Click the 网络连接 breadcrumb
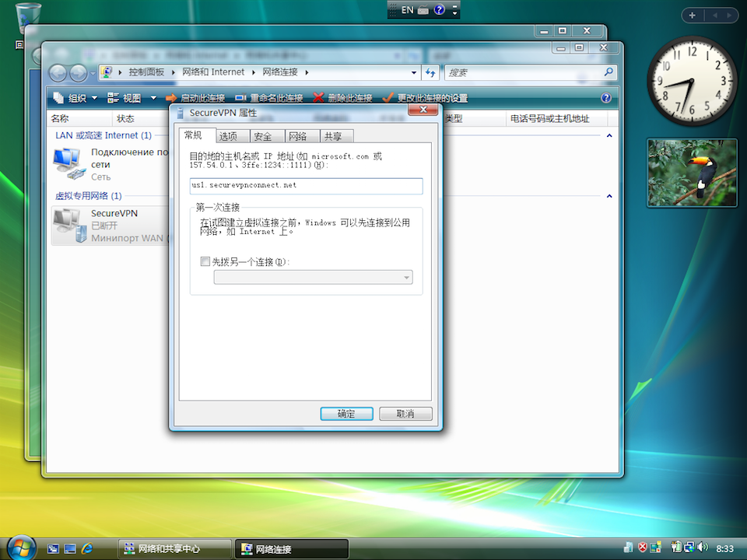The width and height of the screenshot is (747, 560). point(280,72)
